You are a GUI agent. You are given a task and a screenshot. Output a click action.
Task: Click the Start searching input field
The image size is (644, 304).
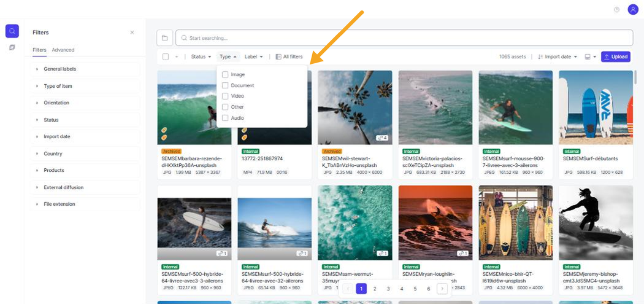point(404,38)
